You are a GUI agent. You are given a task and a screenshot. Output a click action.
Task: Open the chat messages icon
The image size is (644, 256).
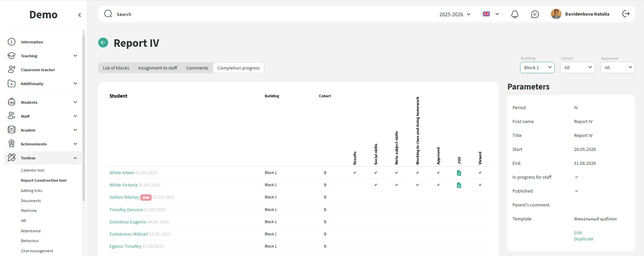point(535,14)
